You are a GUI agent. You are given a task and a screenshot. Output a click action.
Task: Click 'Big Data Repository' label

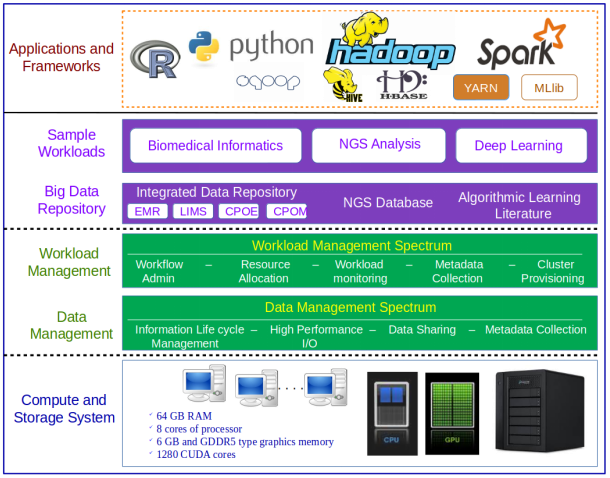72,200
